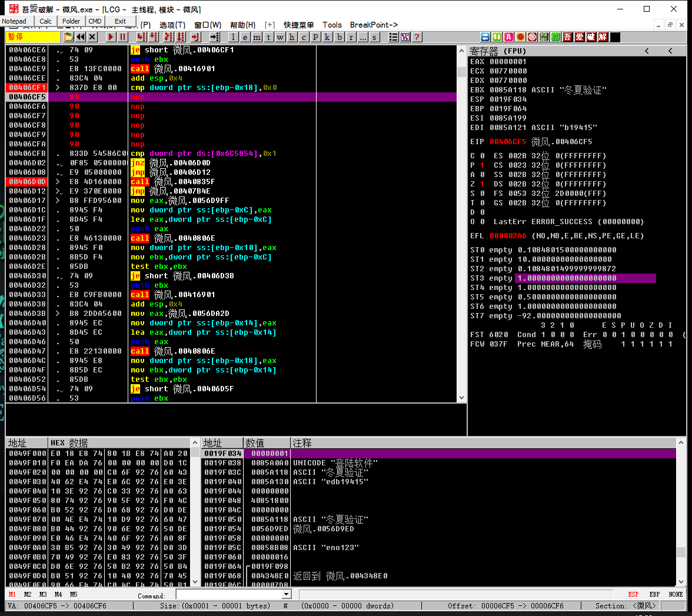Open help with red question mark icon

point(416,37)
